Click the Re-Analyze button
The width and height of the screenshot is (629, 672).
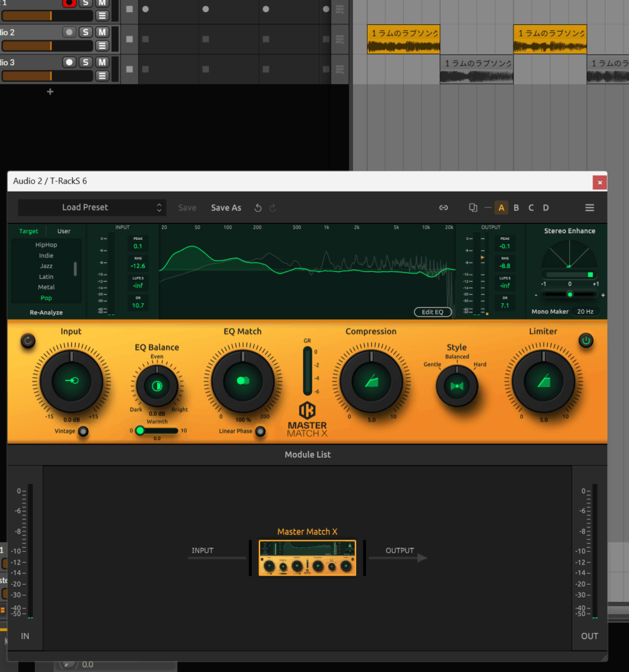click(46, 312)
